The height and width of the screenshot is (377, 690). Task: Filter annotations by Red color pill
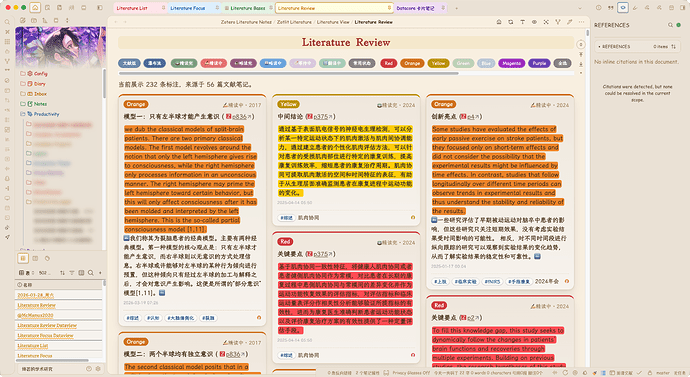389,63
